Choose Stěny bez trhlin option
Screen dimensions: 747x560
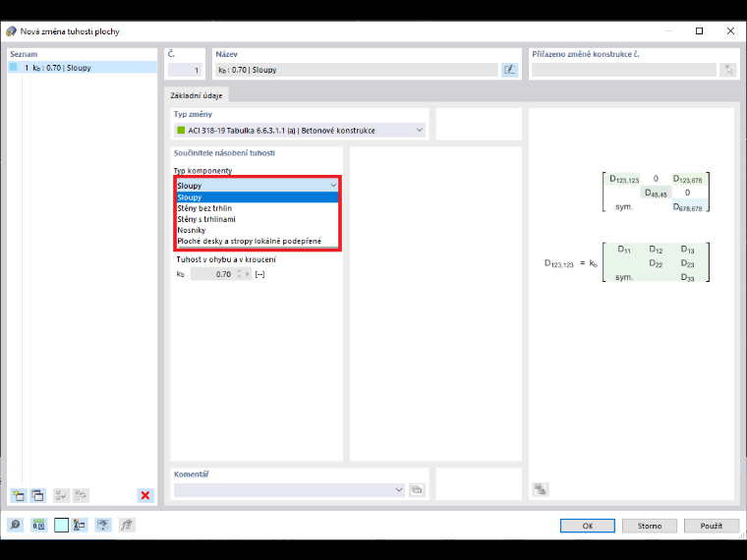(258, 208)
